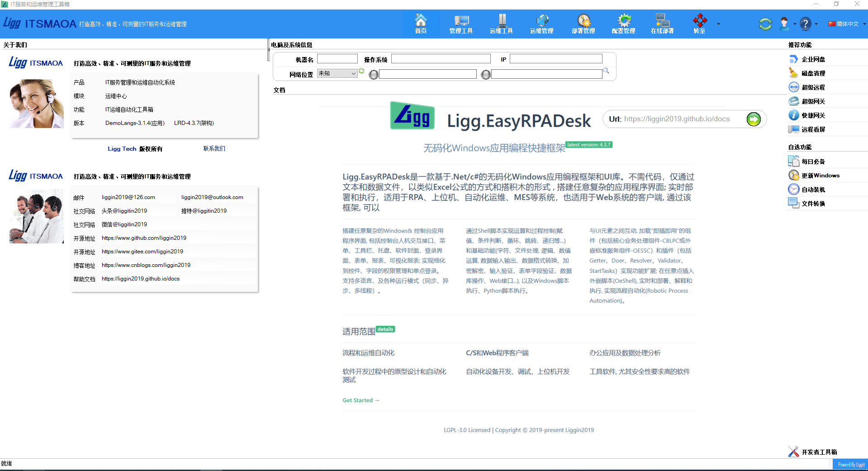Click the user account icon
Screen dimensions: 868x471
coord(784,24)
